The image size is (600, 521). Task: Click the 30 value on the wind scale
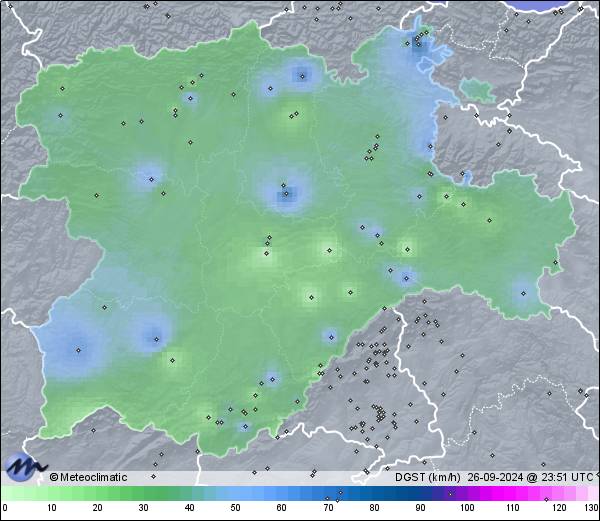[x=143, y=508]
